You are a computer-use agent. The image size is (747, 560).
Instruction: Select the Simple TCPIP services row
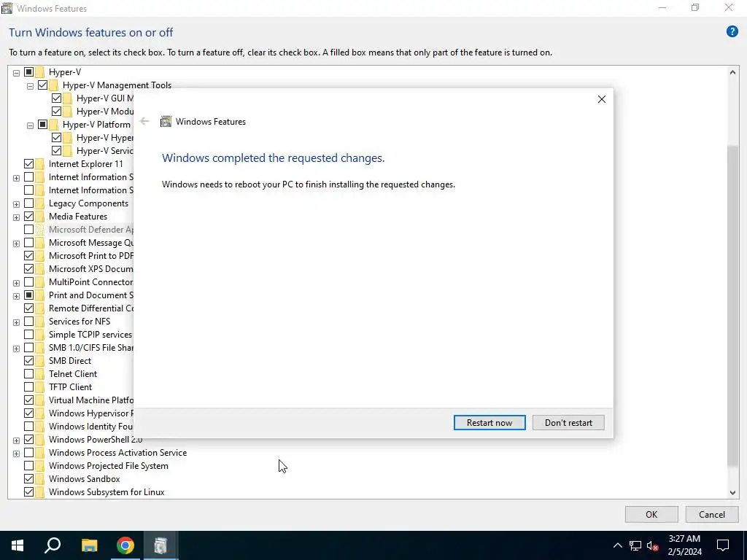tap(90, 334)
